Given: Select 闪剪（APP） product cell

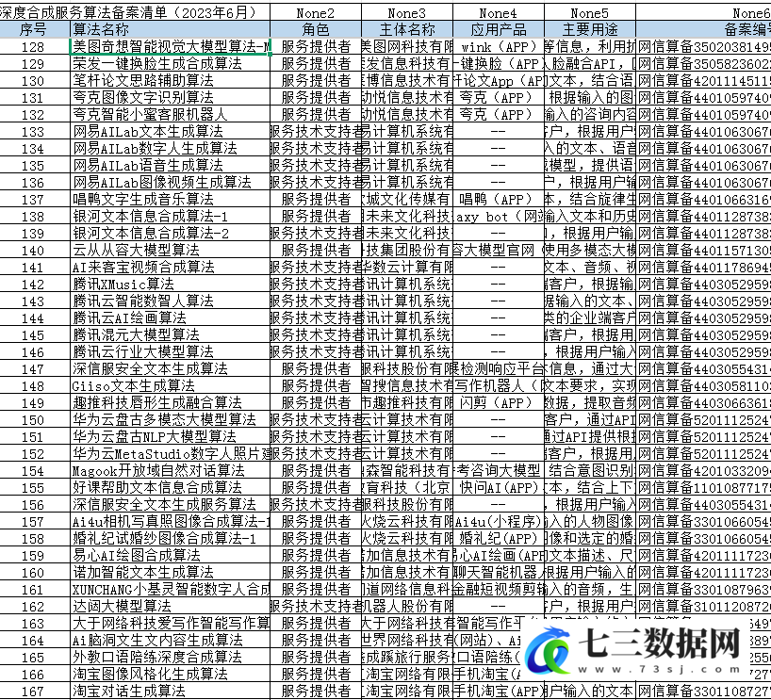Looking at the screenshot, I should coord(499,403).
